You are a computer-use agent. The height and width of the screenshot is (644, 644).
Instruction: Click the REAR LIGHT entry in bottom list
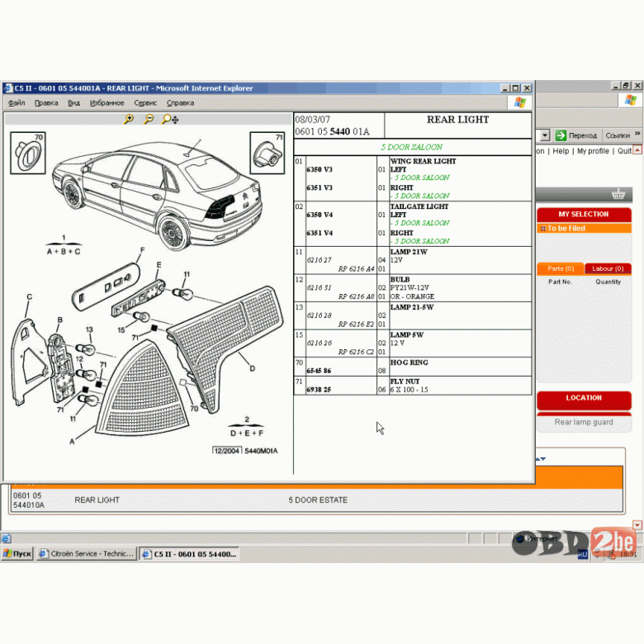[x=97, y=500]
